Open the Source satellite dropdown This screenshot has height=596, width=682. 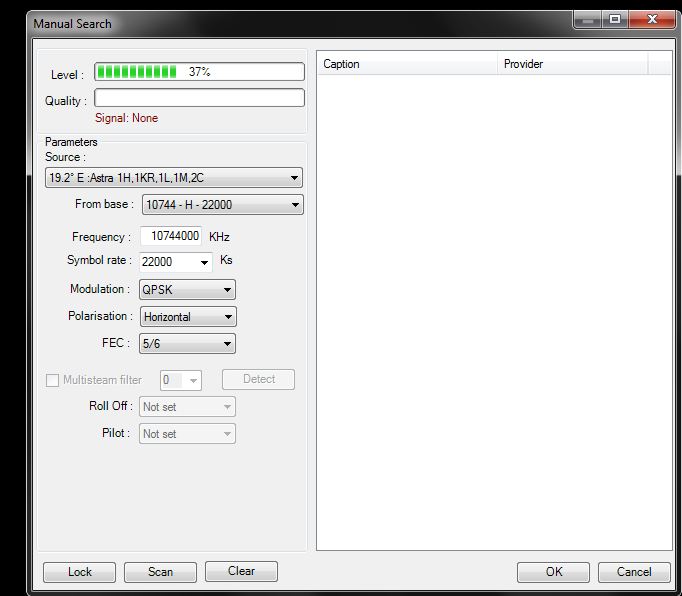[x=174, y=178]
